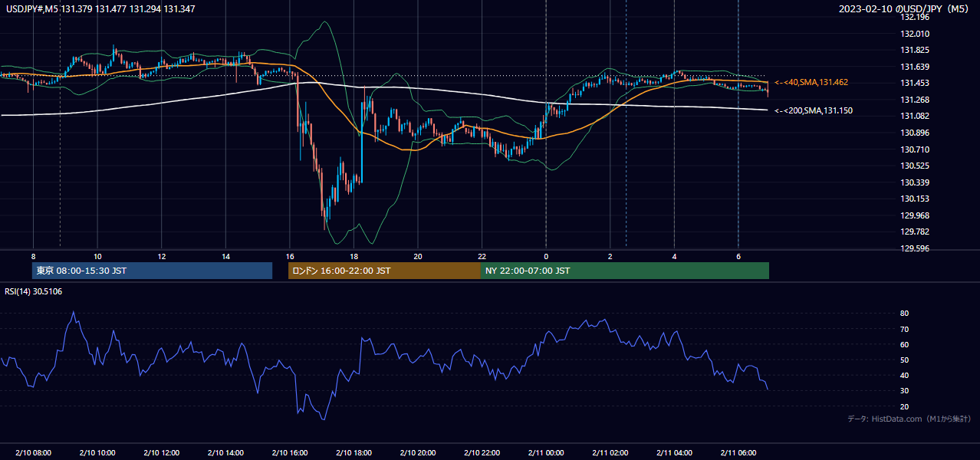This screenshot has width=980, height=460.
Task: Click hour label 22 below the price chart
Action: coord(482,256)
